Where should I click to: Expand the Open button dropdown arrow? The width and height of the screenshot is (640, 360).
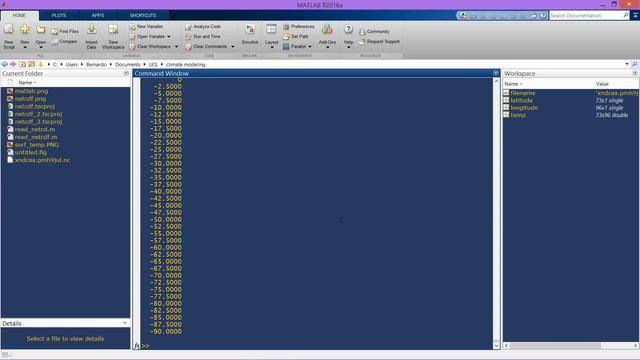(x=41, y=48)
